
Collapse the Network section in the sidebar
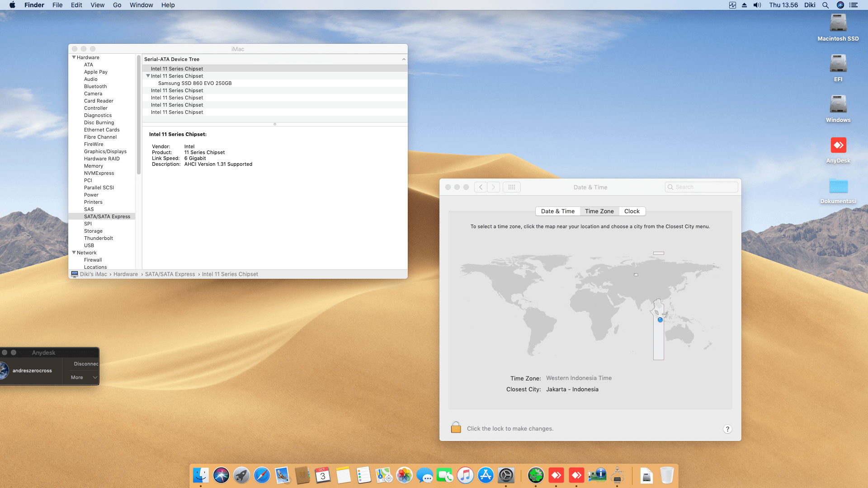pyautogui.click(x=74, y=253)
